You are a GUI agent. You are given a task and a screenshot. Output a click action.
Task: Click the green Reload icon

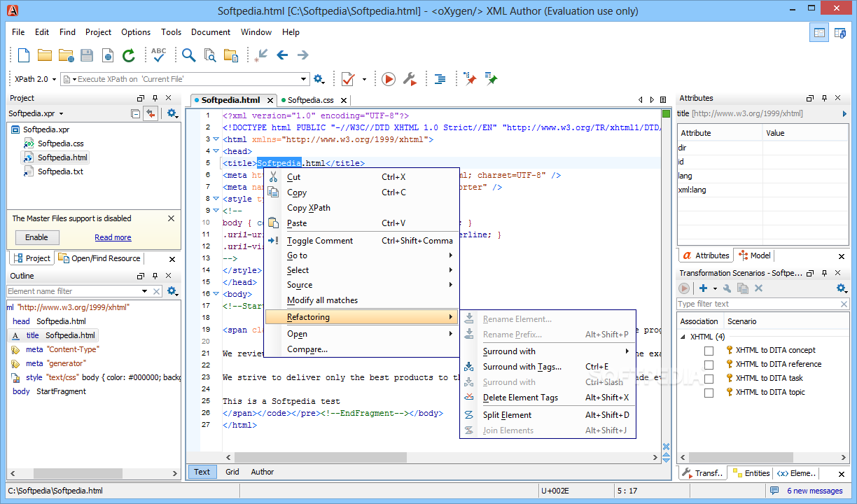tap(129, 55)
